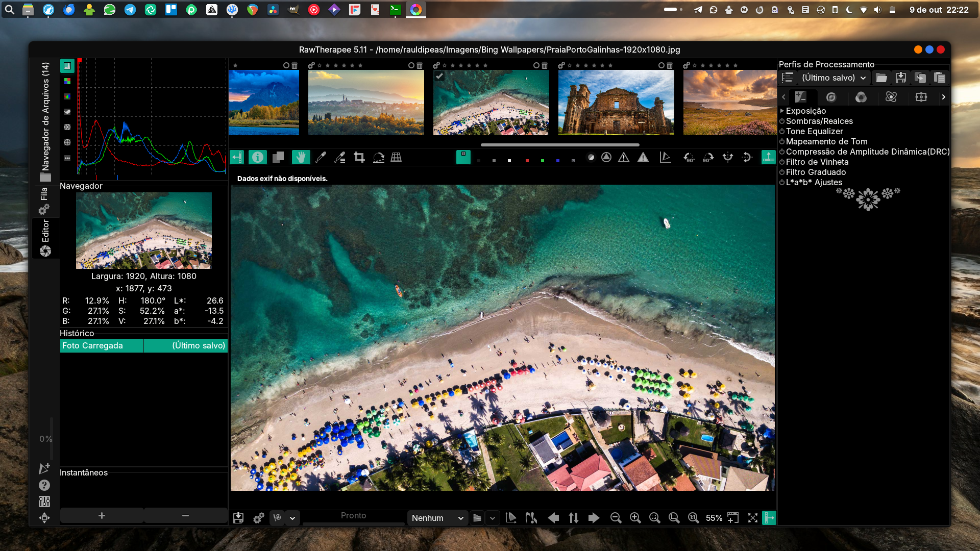This screenshot has height=551, width=980.
Task: Open the select straight line rotate tool
Action: point(378,158)
